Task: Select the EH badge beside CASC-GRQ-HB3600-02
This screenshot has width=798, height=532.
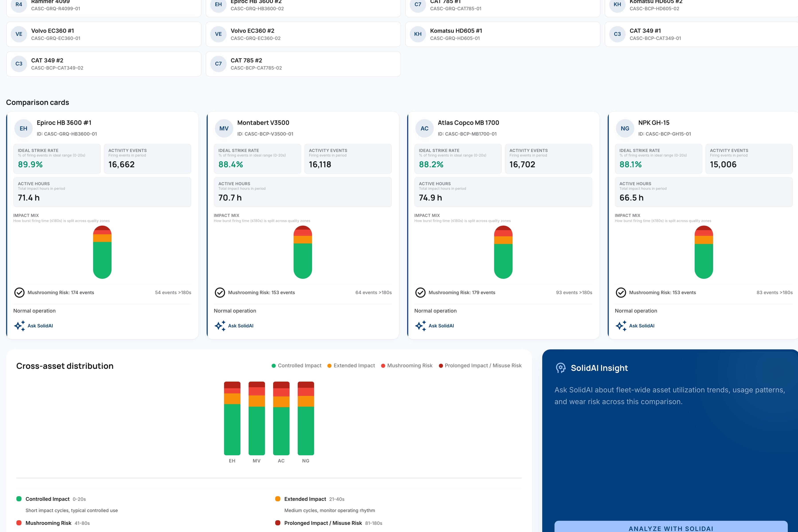Action: 219,5
